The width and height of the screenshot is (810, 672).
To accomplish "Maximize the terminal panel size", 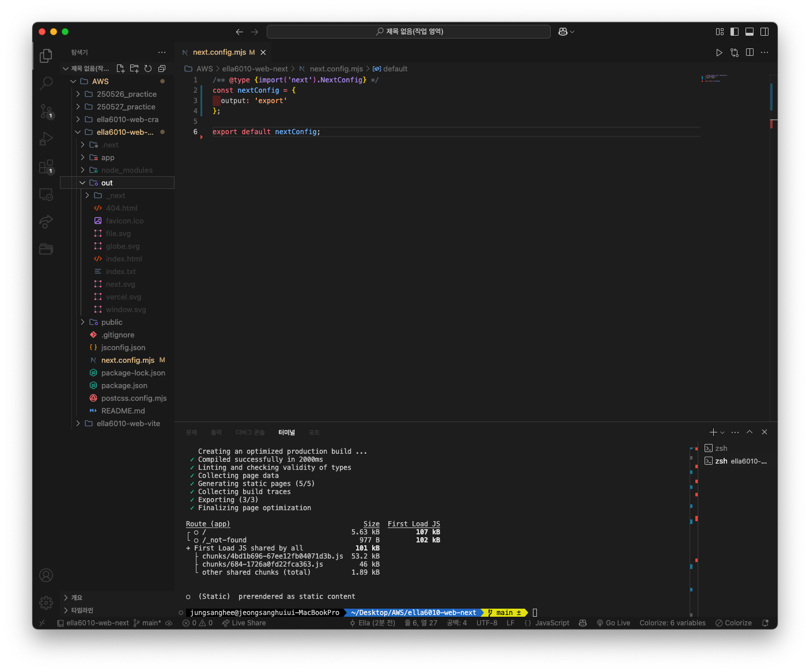I will click(x=750, y=432).
